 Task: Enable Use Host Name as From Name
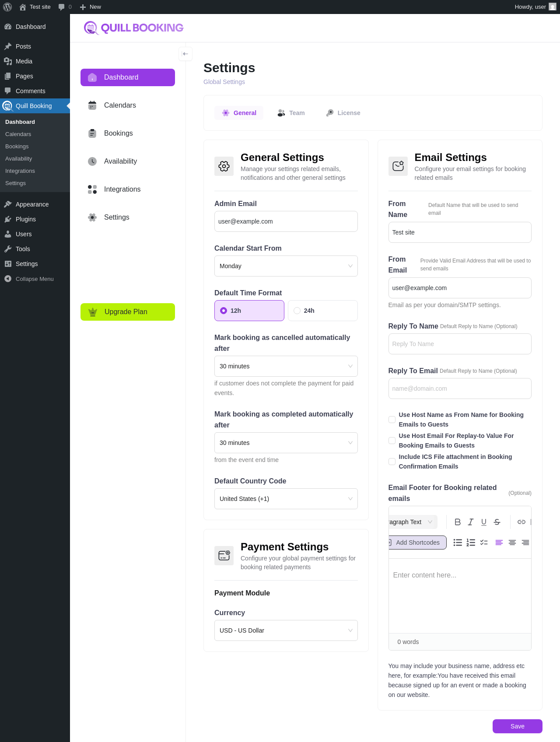[392, 420]
